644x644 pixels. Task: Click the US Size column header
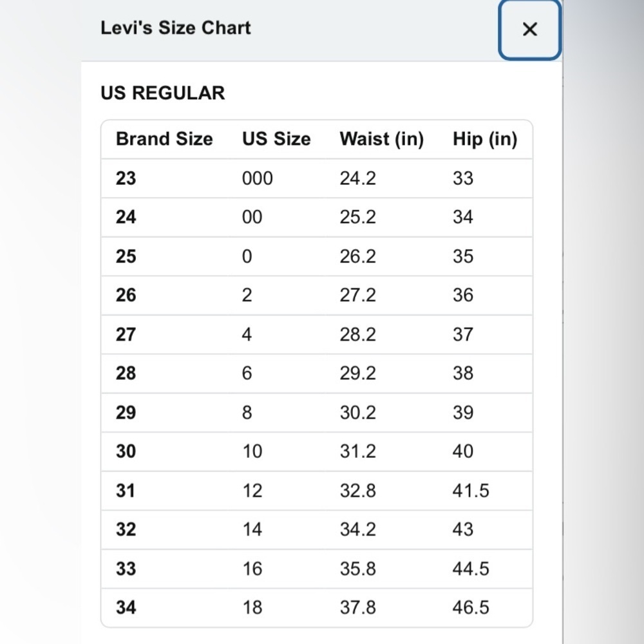(x=276, y=139)
